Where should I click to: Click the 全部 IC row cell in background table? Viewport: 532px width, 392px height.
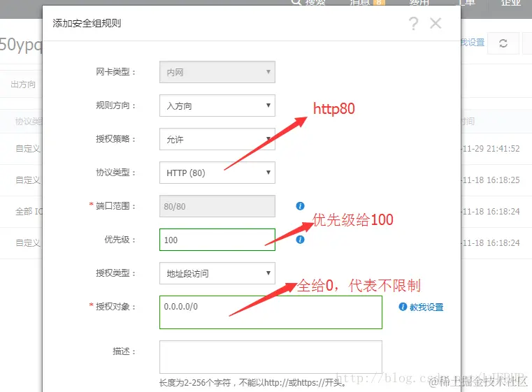click(x=29, y=212)
